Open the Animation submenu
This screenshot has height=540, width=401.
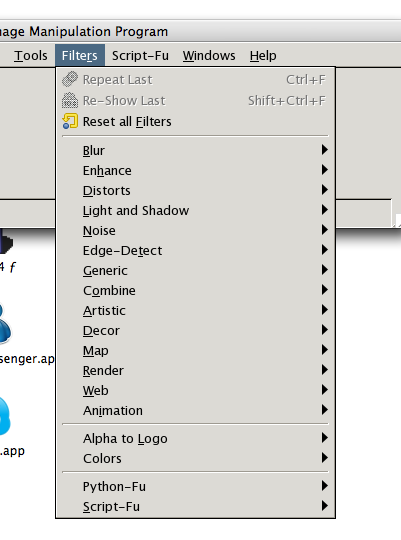pyautogui.click(x=195, y=410)
